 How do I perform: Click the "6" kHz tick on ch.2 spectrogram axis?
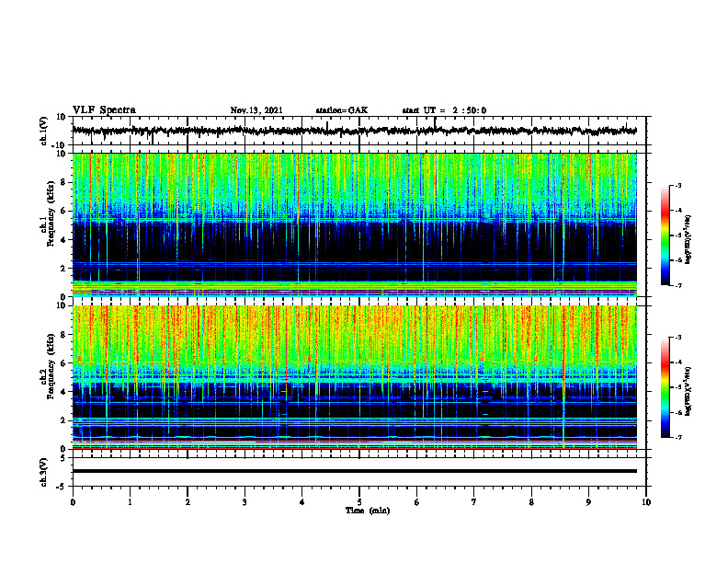tap(63, 363)
